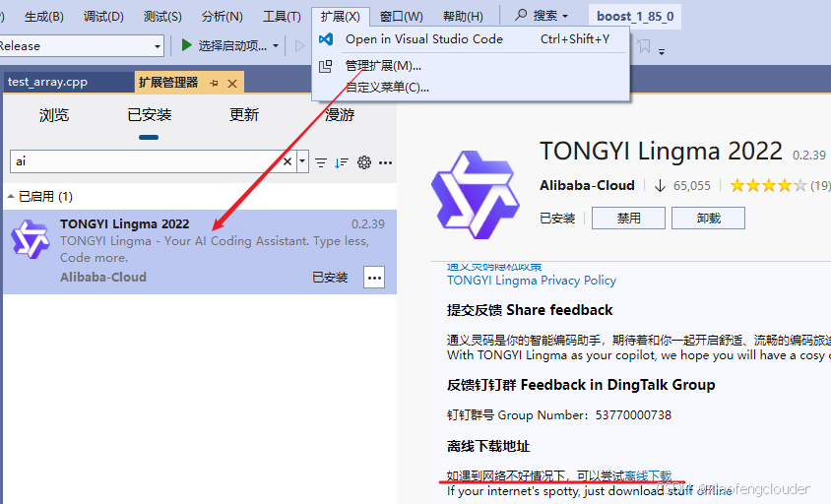831x504 pixels.
Task: Open more options beside settings gear
Action: click(x=385, y=162)
